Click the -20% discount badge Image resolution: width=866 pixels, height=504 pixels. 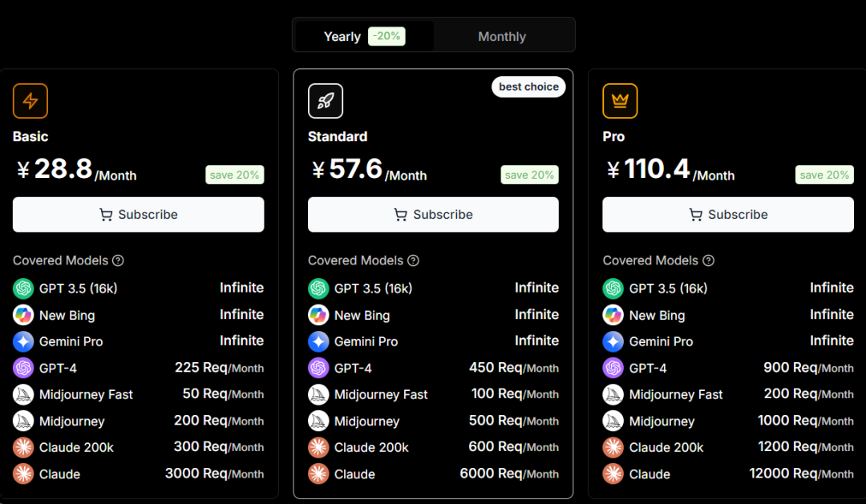(x=386, y=36)
